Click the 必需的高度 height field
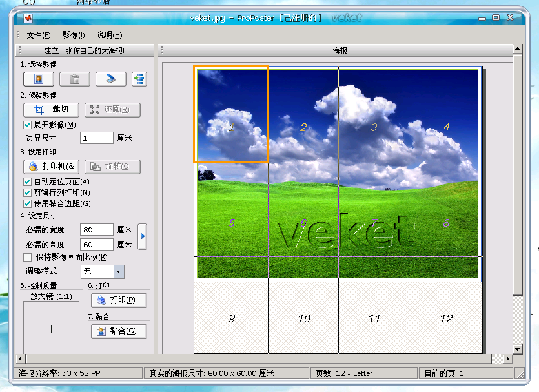This screenshot has width=539, height=392. [97, 245]
